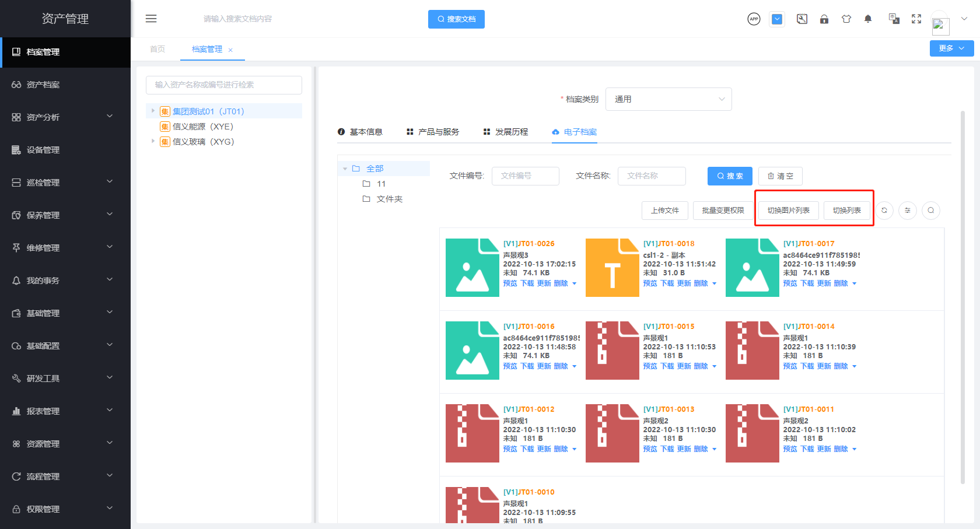Click the 文件编号 input field

[x=526, y=176]
